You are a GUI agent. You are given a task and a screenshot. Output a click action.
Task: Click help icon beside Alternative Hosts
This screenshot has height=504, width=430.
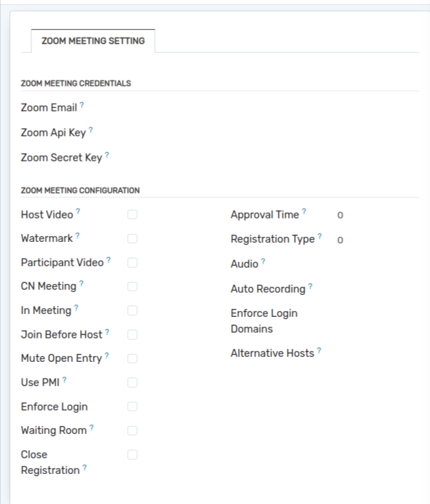[x=319, y=351]
